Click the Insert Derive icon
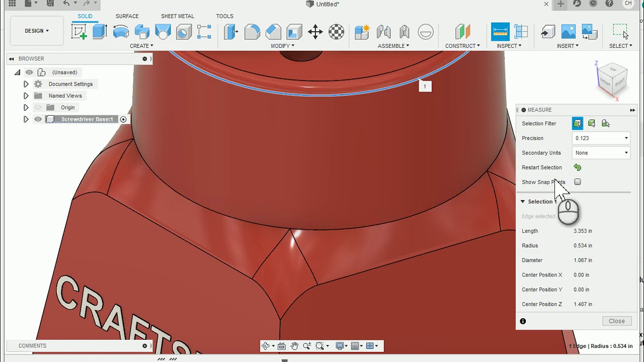Screen dimensions: 644x362 coord(547,32)
